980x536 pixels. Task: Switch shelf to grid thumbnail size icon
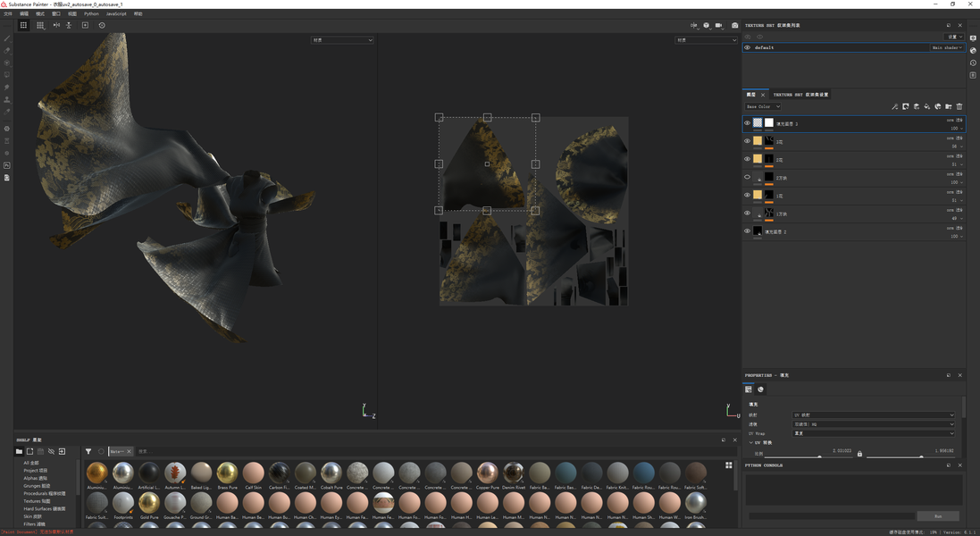[x=729, y=465]
